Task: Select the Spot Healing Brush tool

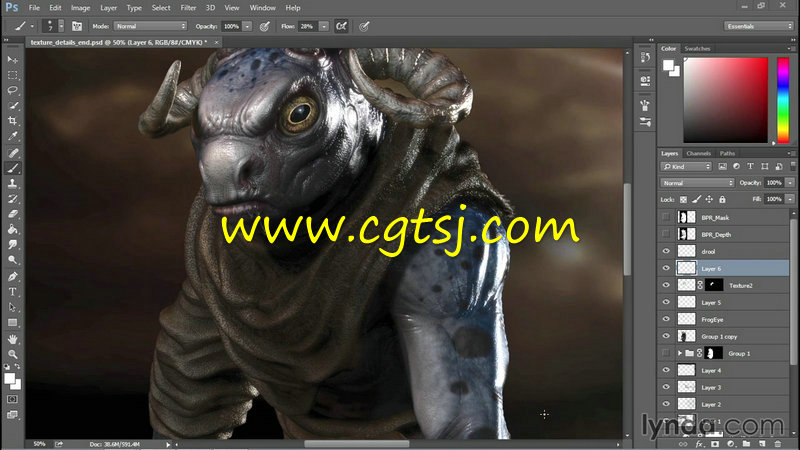Action: [x=12, y=153]
